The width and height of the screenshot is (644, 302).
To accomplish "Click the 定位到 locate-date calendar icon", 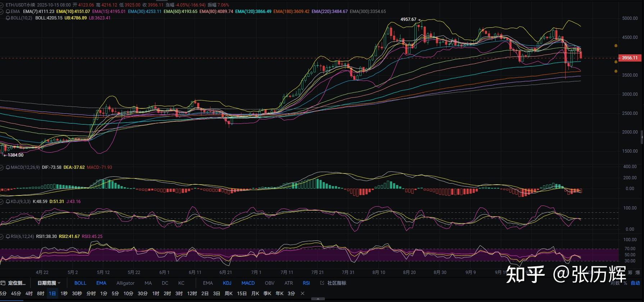I will click(3, 283).
